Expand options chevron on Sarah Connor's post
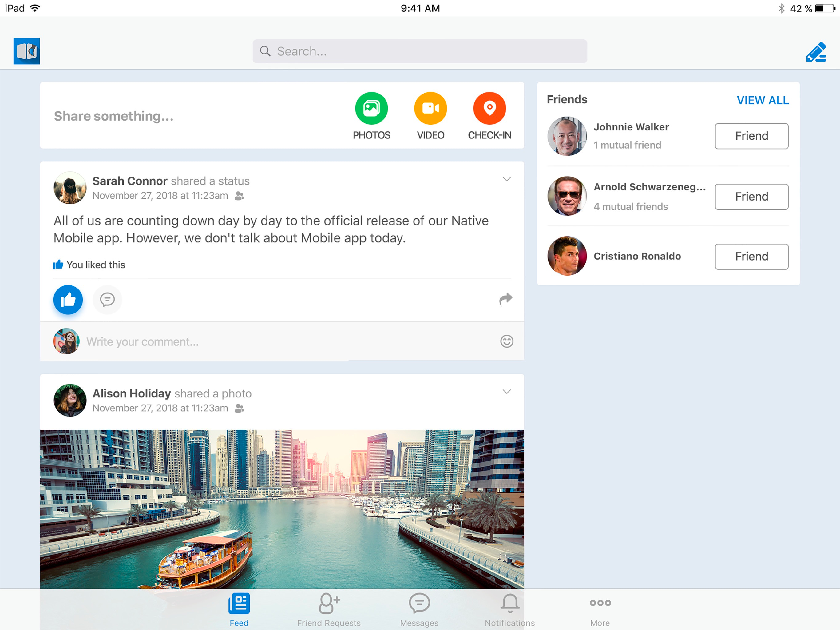The image size is (840, 630). pyautogui.click(x=506, y=179)
